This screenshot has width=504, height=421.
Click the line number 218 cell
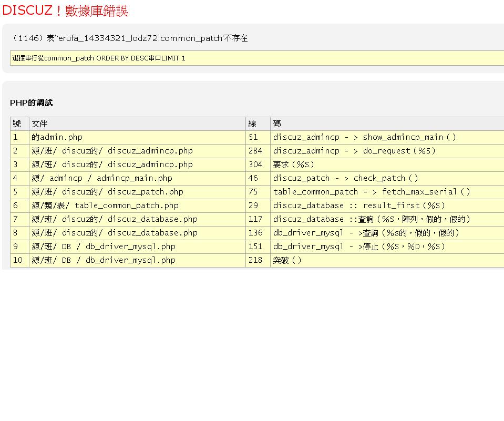tap(258, 260)
